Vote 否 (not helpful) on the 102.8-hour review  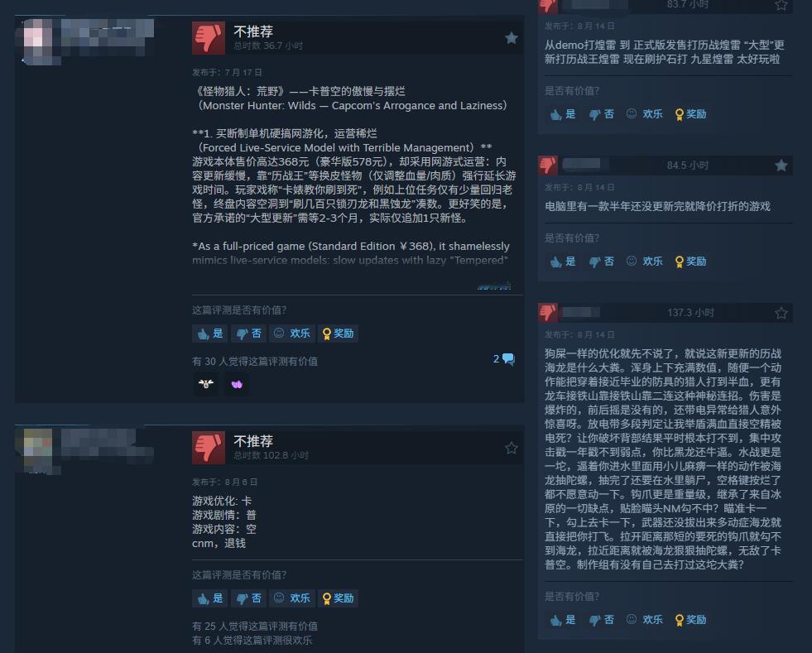249,598
